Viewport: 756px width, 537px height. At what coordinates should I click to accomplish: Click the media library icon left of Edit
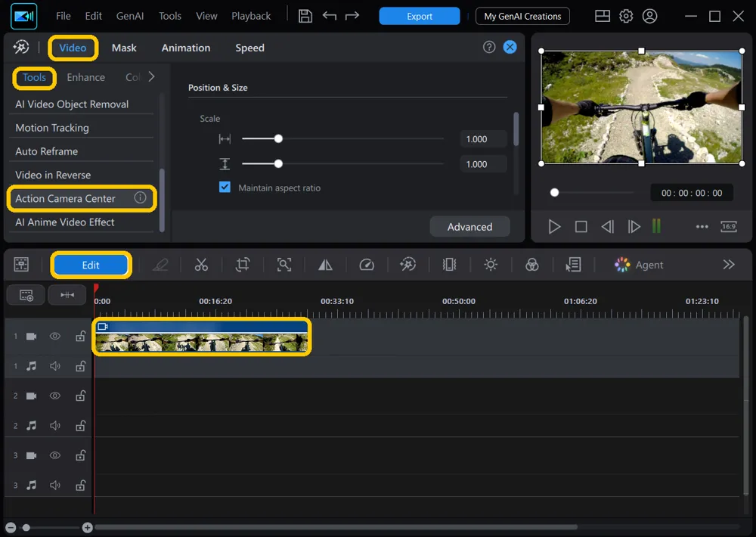pos(21,265)
